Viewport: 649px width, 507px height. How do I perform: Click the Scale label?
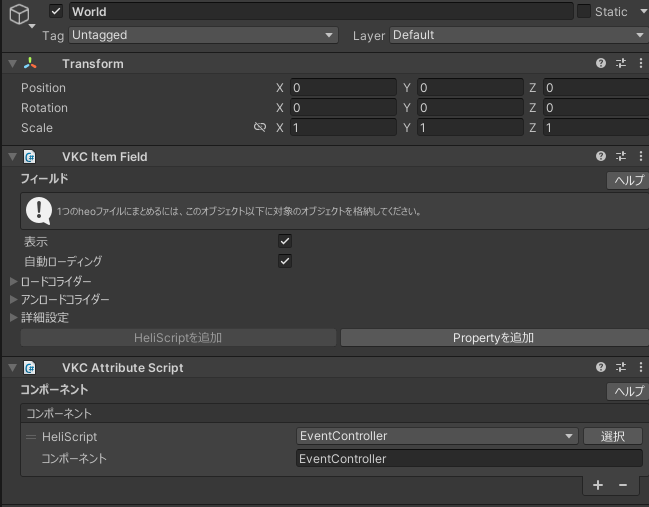37,127
